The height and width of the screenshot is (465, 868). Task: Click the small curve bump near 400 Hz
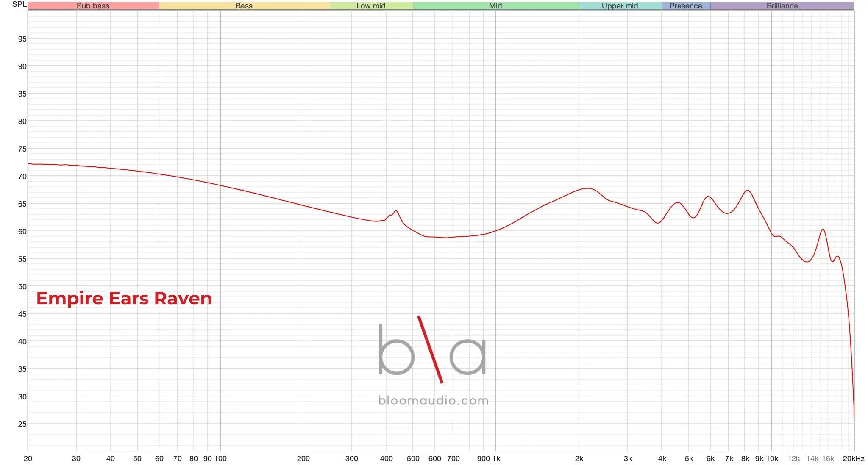[x=396, y=211]
